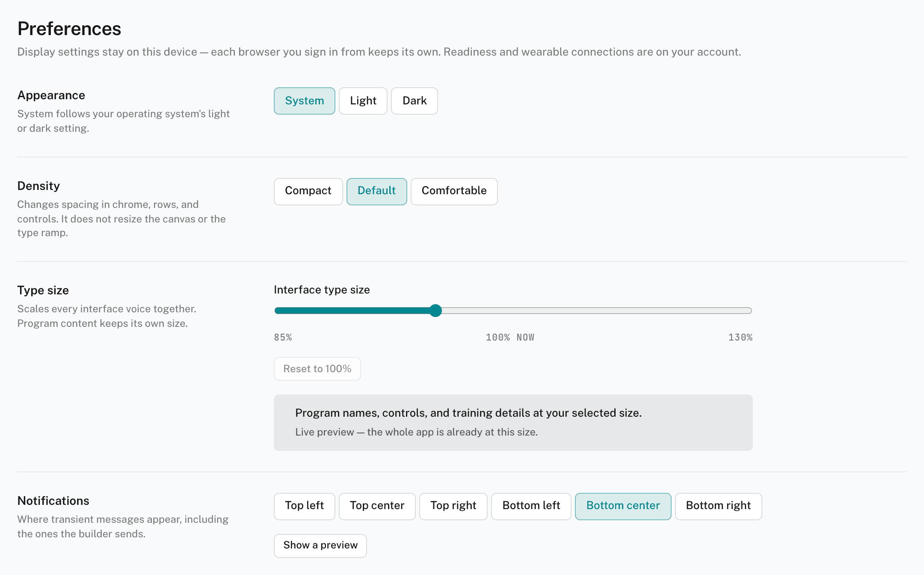Click the 85% slider label
The image size is (924, 575).
[x=283, y=338]
